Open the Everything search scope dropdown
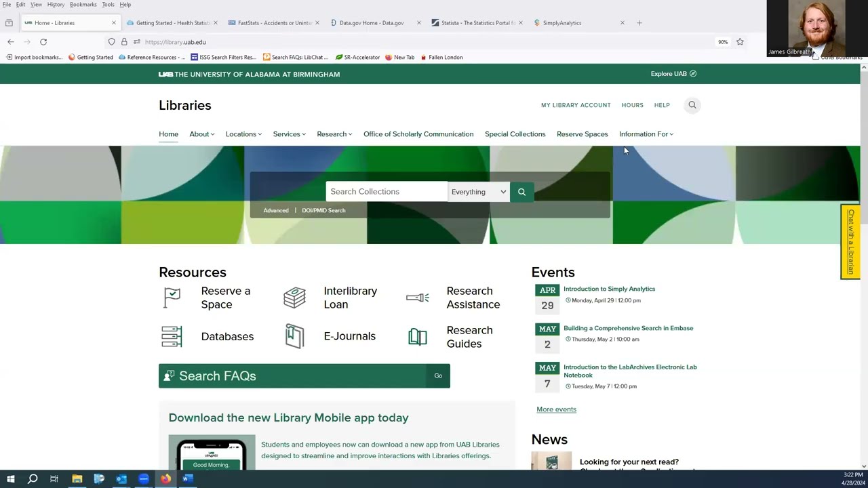 point(479,192)
